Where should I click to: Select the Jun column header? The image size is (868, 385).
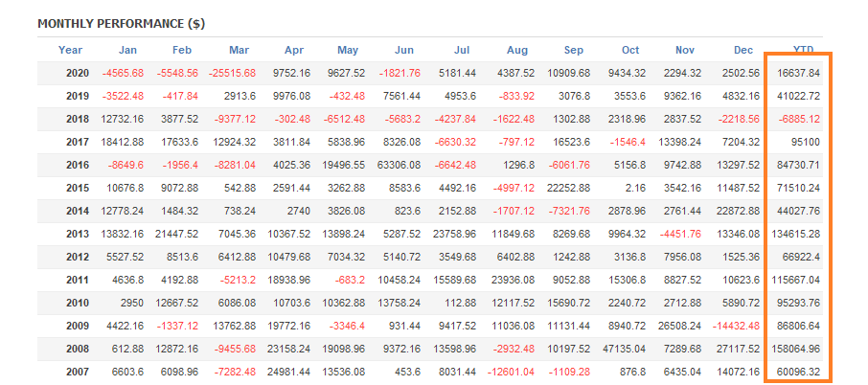tap(404, 50)
